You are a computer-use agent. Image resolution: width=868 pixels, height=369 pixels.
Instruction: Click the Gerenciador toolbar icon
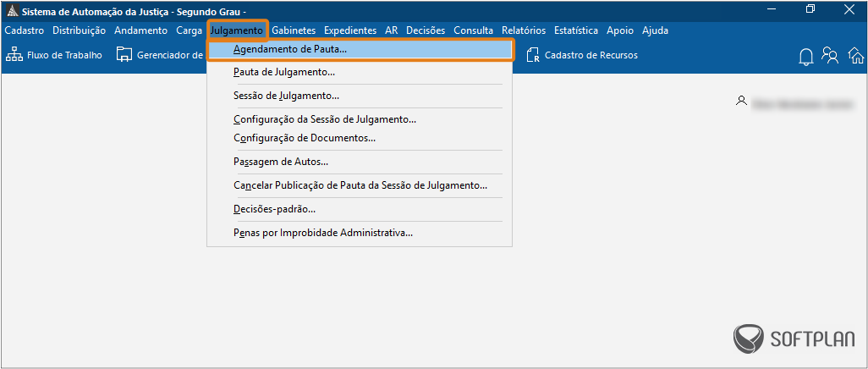124,55
